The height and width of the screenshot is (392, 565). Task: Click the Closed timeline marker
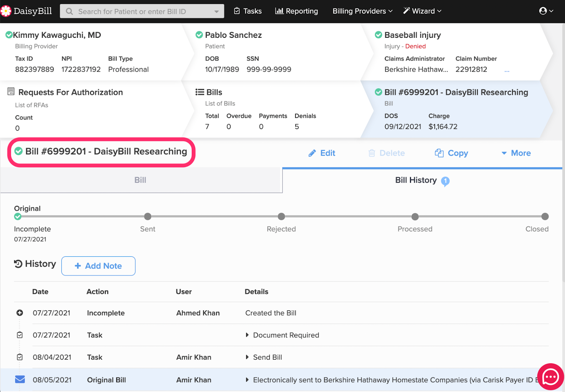[545, 216]
